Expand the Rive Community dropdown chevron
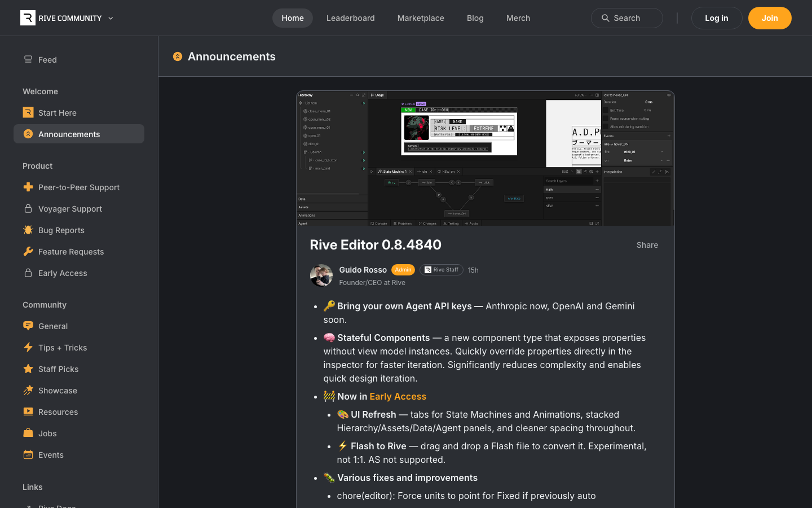 coord(111,18)
